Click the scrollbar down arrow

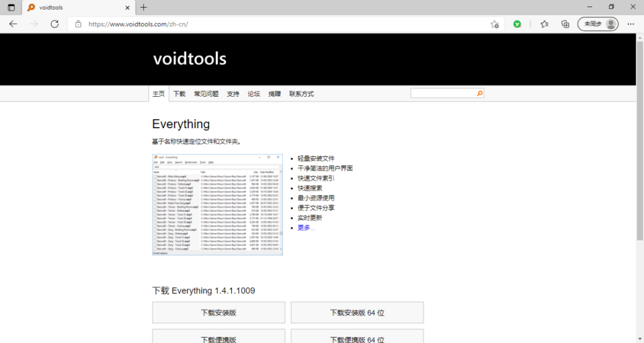pos(640,339)
